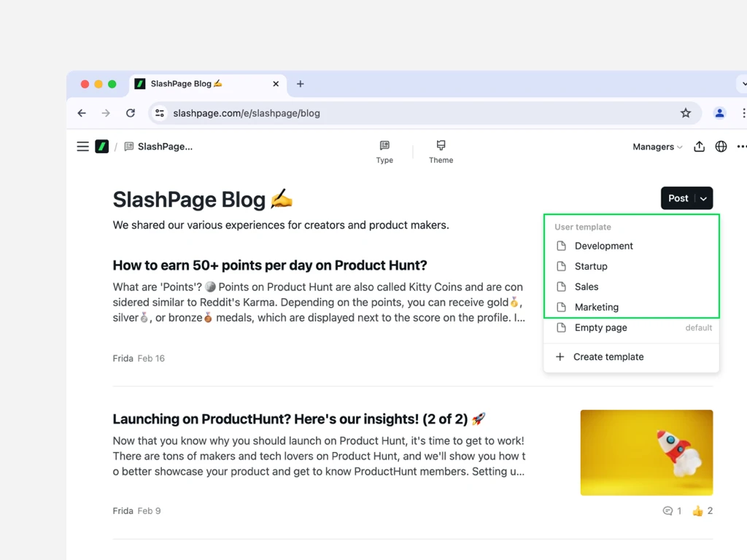747x560 pixels.
Task: Click the SlashPage Blog page heading
Action: coord(203,200)
